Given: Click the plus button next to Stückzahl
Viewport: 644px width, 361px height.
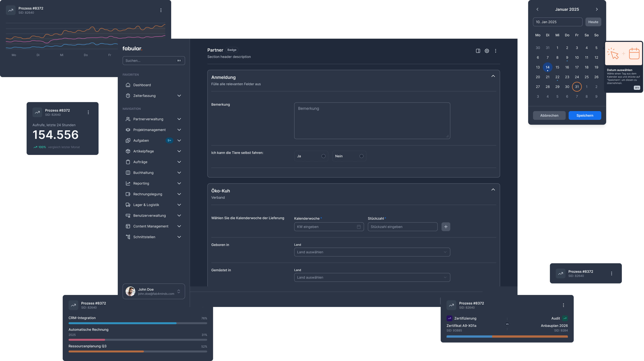Looking at the screenshot, I should [446, 227].
